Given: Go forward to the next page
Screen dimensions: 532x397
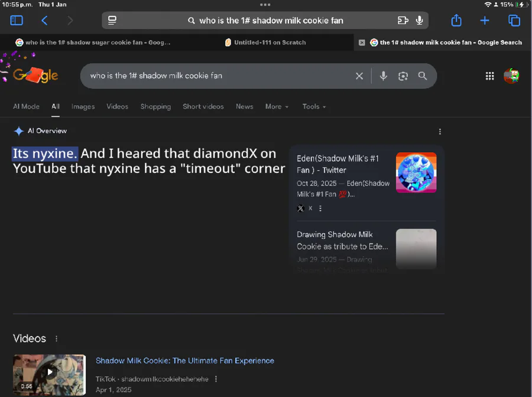Looking at the screenshot, I should tap(70, 20).
